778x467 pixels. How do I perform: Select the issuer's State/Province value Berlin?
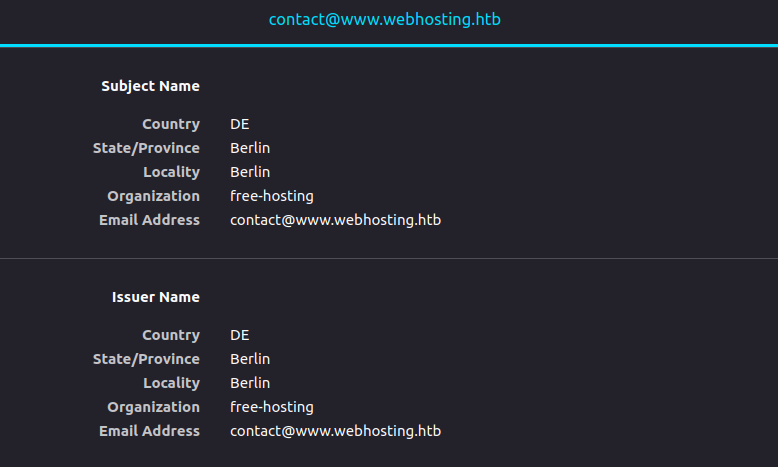coord(250,359)
